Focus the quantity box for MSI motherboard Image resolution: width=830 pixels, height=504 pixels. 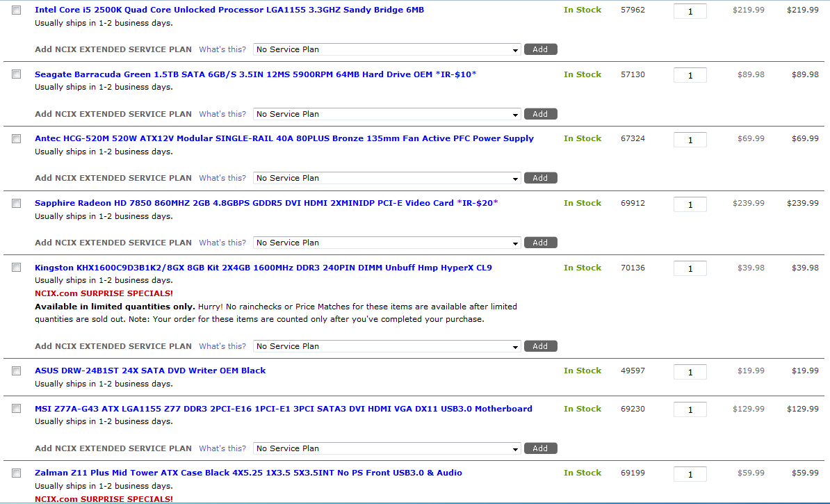[x=690, y=410]
